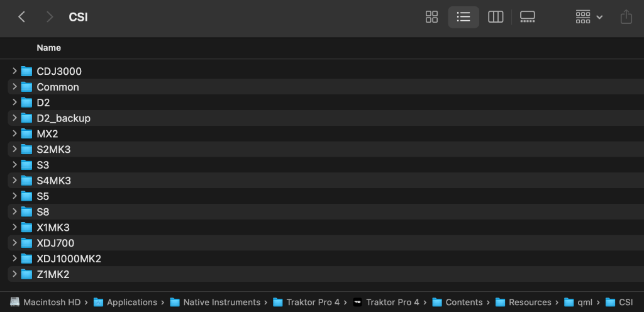Screen dimensions: 644x312
Task: Expand the XDJ1000MK2 folder
Action: (14, 259)
